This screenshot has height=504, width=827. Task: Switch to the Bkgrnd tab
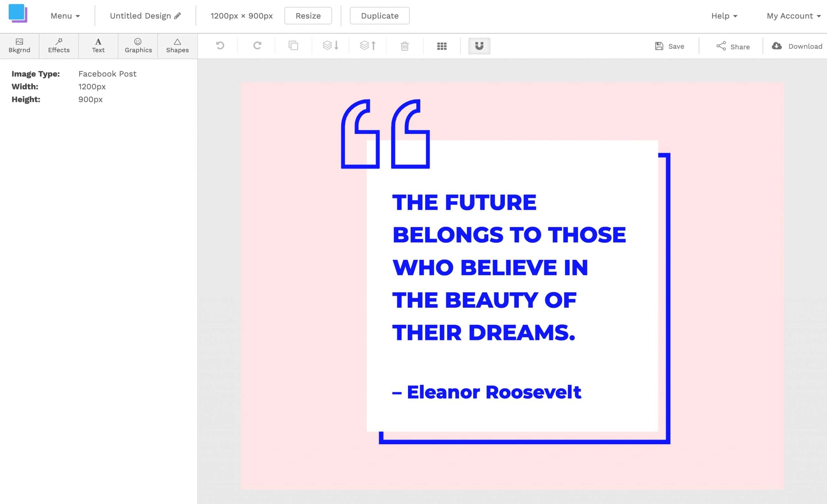tap(19, 46)
